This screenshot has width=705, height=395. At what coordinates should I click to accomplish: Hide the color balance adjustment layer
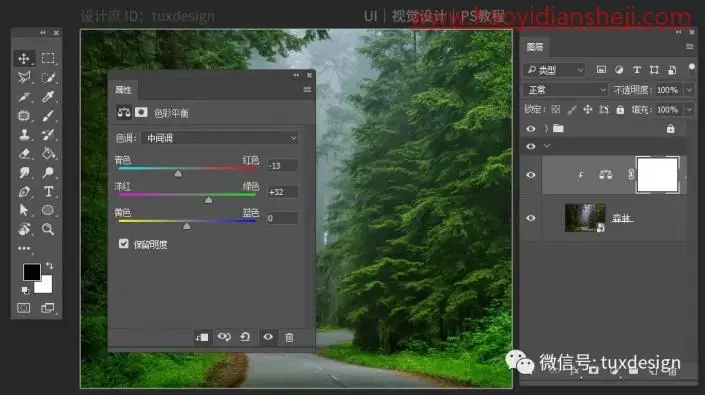(531, 175)
